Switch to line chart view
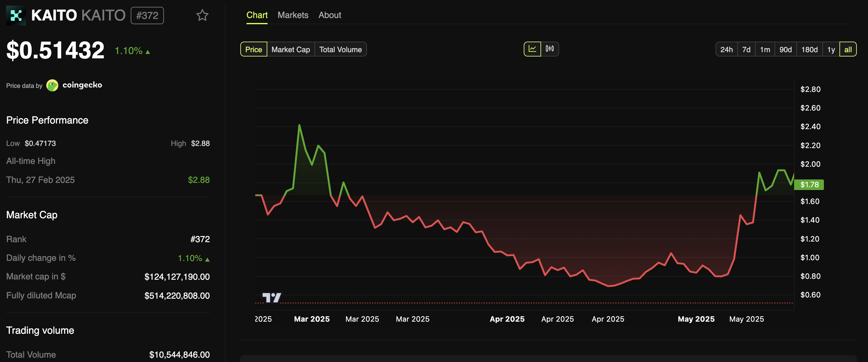Viewport: 868px width, 362px height. point(532,49)
